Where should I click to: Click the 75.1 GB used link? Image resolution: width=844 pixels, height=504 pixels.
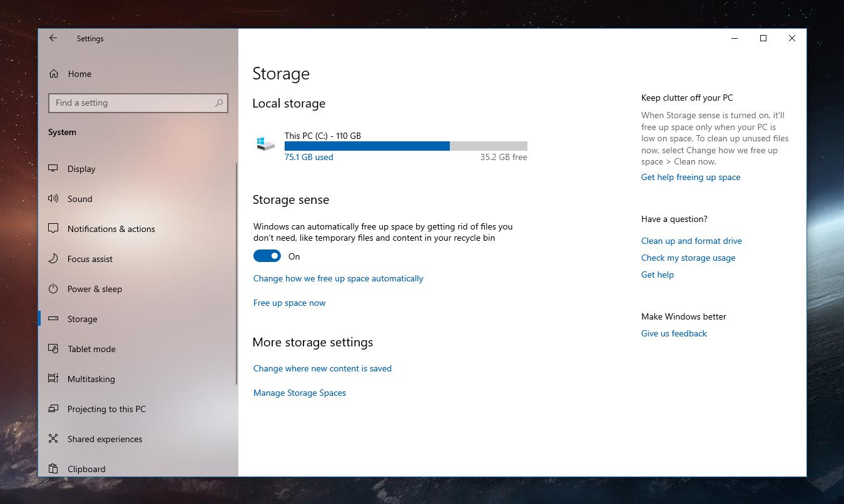click(308, 157)
